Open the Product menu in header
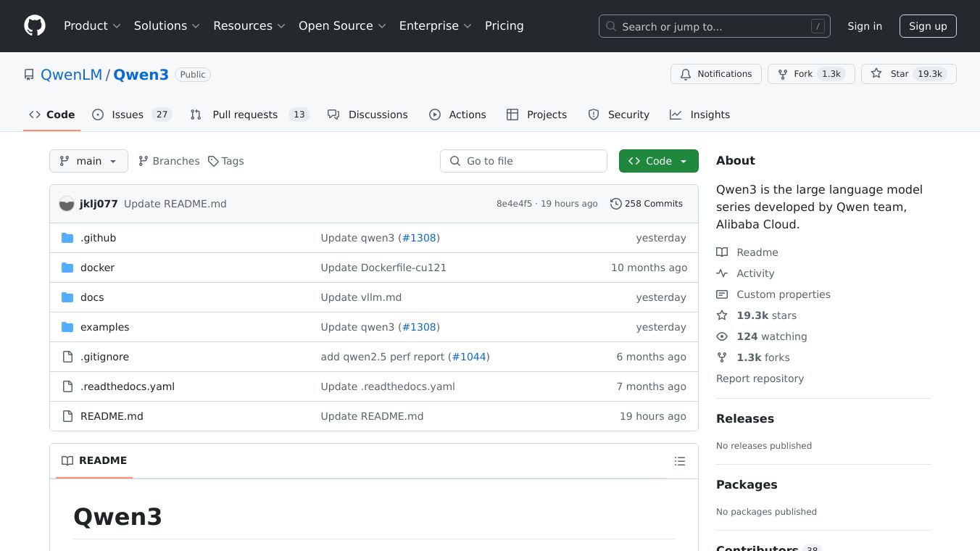The width and height of the screenshot is (980, 551). [x=92, y=26]
